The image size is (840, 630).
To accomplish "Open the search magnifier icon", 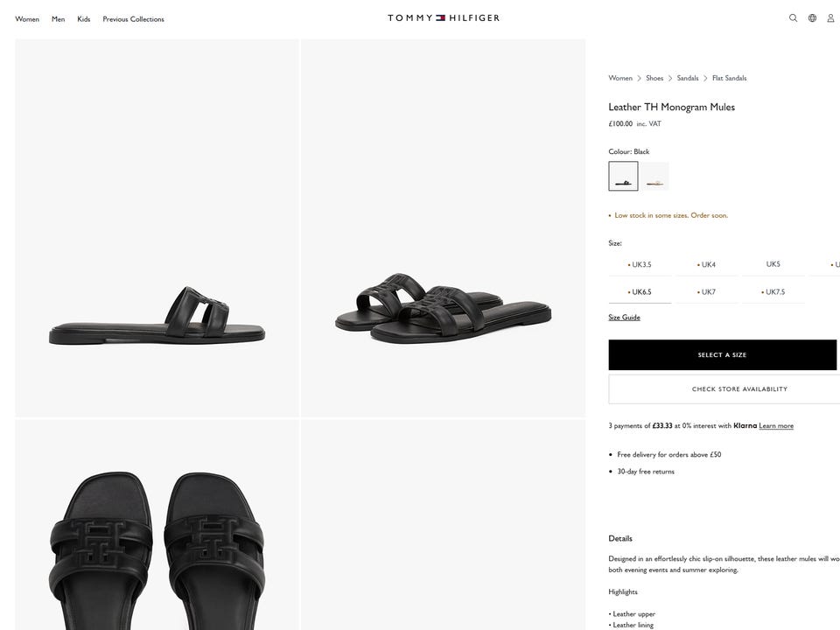I will coord(793,18).
